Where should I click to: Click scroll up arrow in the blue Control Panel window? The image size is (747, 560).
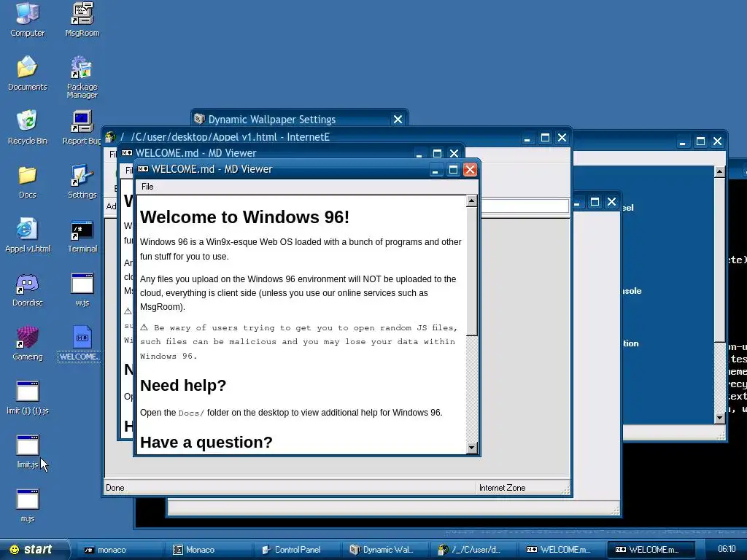[719, 171]
